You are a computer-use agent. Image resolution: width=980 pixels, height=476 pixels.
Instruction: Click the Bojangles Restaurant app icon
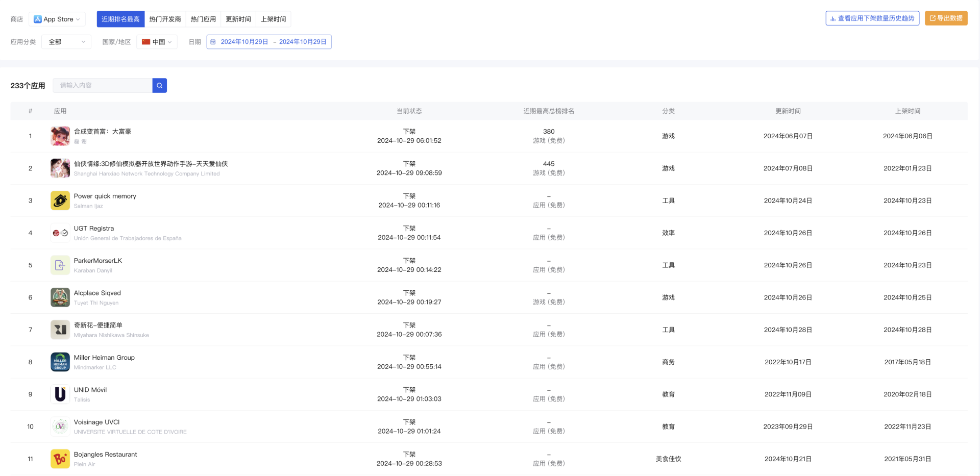tap(60, 459)
